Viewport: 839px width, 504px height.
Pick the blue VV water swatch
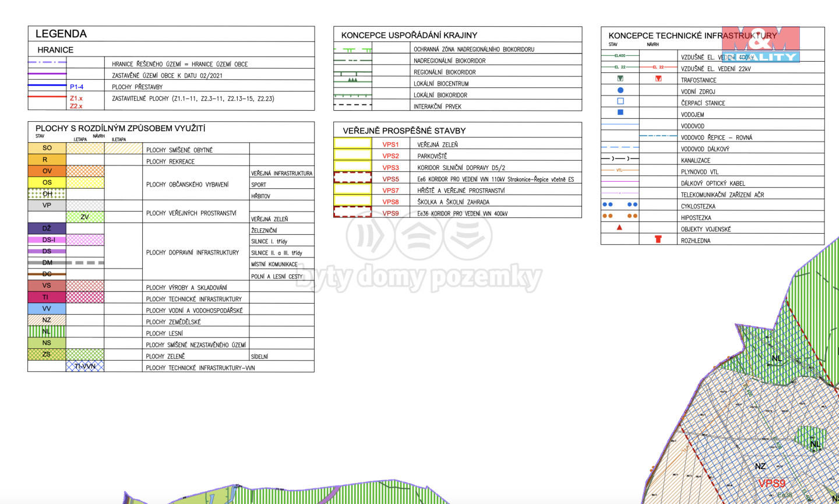click(x=47, y=309)
